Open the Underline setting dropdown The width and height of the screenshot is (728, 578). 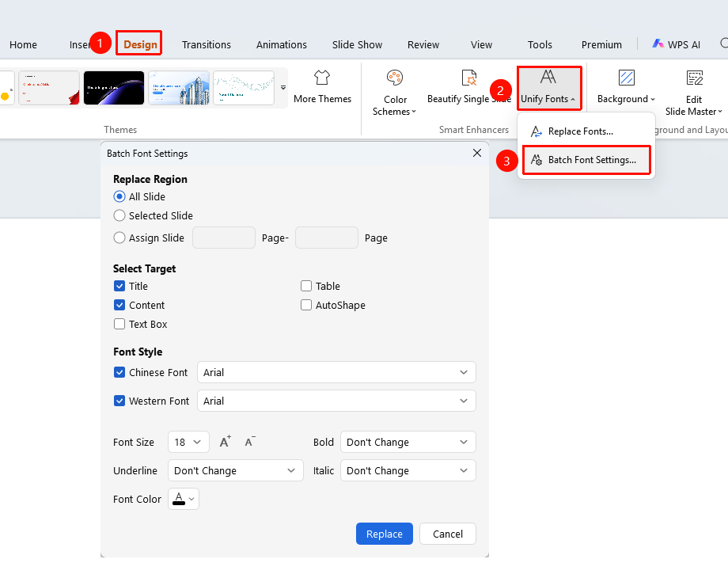pyautogui.click(x=235, y=470)
